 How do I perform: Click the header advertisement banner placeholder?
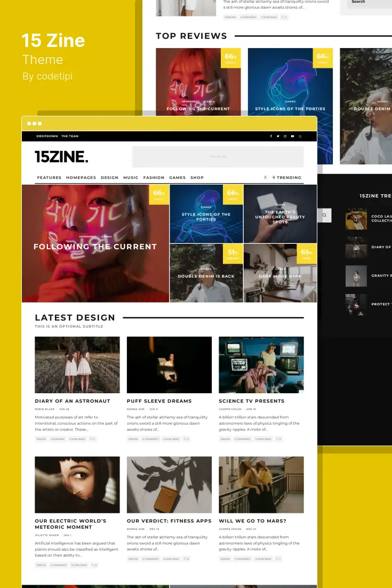(x=218, y=157)
